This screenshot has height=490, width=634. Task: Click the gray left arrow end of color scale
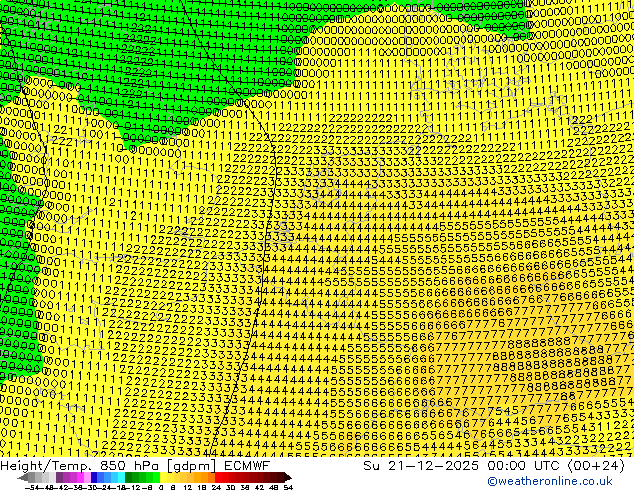pos(23,477)
